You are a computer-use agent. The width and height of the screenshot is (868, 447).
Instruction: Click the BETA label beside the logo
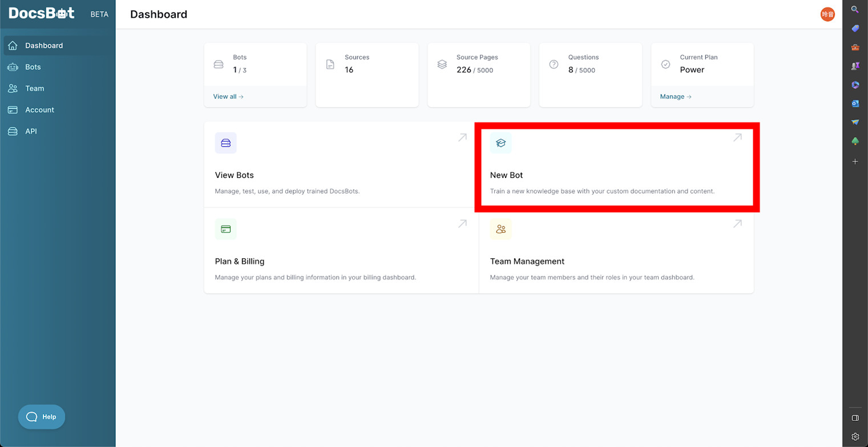point(99,14)
